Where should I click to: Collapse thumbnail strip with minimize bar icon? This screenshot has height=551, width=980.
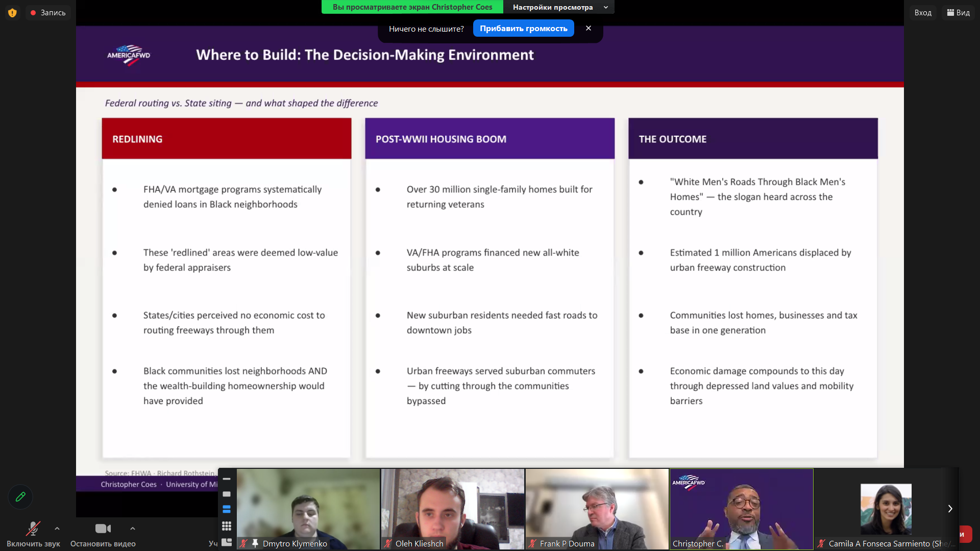coord(227,479)
